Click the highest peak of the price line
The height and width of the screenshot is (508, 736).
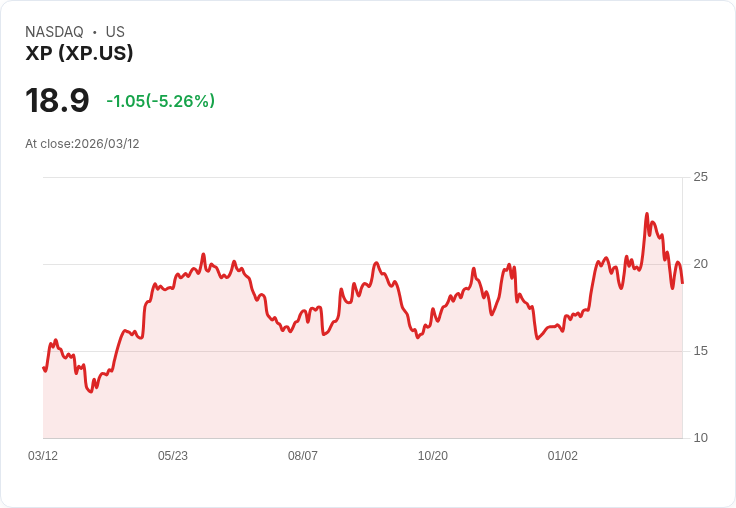(647, 213)
